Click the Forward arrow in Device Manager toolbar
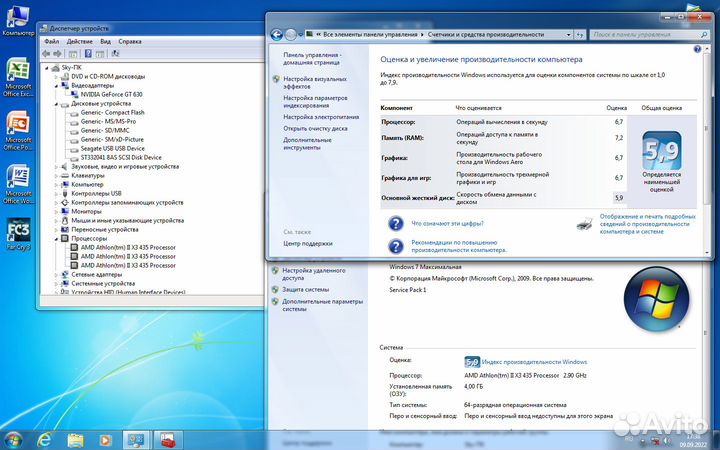This screenshot has height=450, width=720. click(x=56, y=54)
